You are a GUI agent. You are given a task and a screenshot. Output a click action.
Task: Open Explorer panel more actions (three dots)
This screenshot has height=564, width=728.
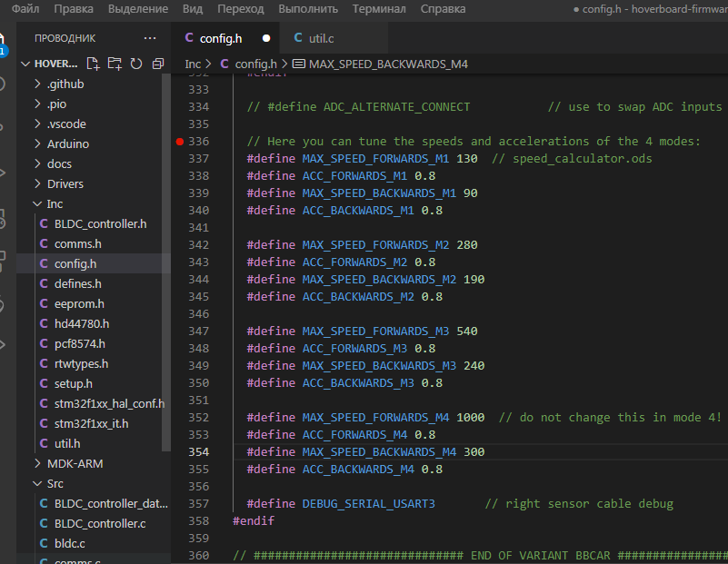tap(150, 38)
